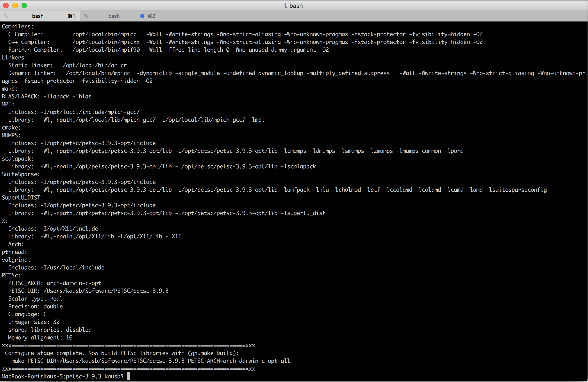This screenshot has height=382, width=588.
Task: Click the 'scalapack:' heading
Action: (18, 159)
